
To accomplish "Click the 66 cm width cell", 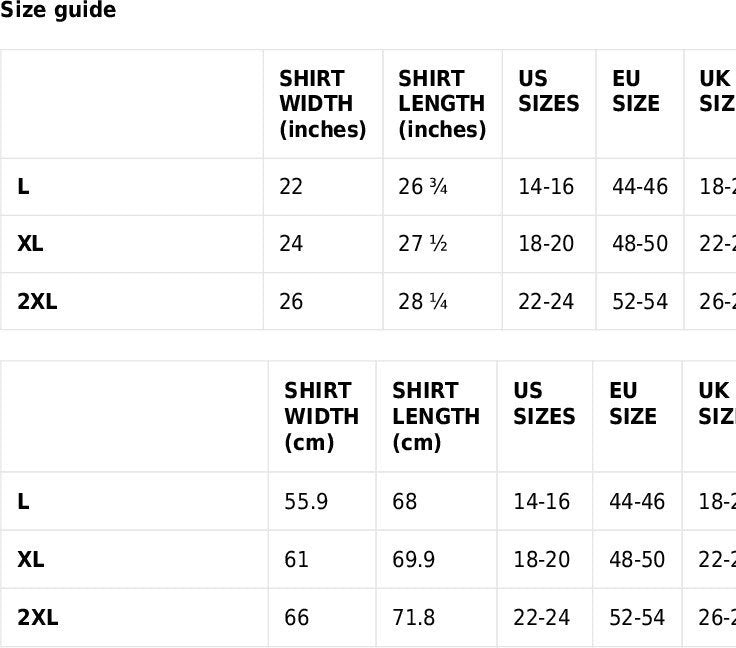I will point(296,618).
